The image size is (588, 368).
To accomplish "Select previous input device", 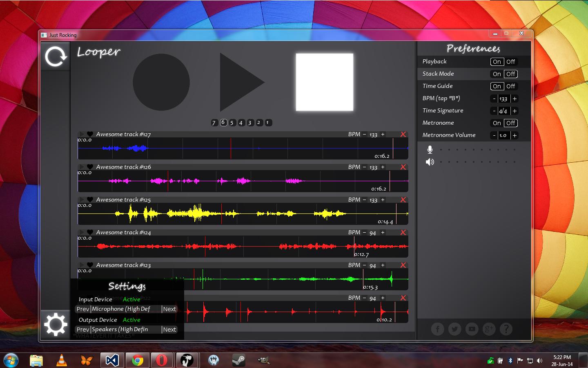I will 83,309.
